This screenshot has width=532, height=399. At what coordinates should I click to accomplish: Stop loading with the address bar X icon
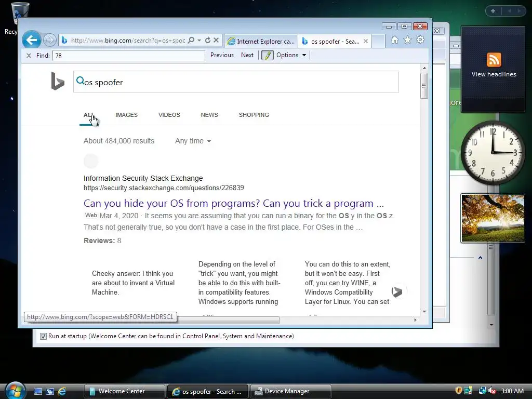(216, 40)
